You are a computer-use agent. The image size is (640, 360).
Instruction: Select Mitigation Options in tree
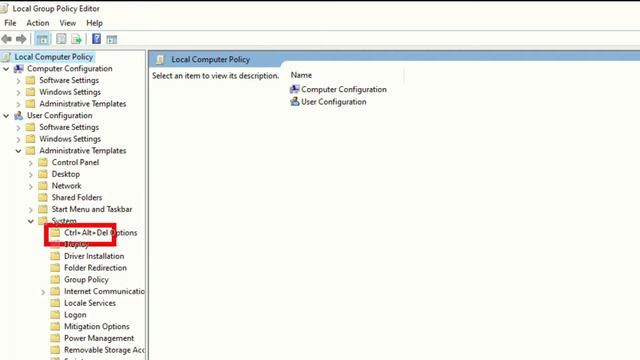[97, 327]
